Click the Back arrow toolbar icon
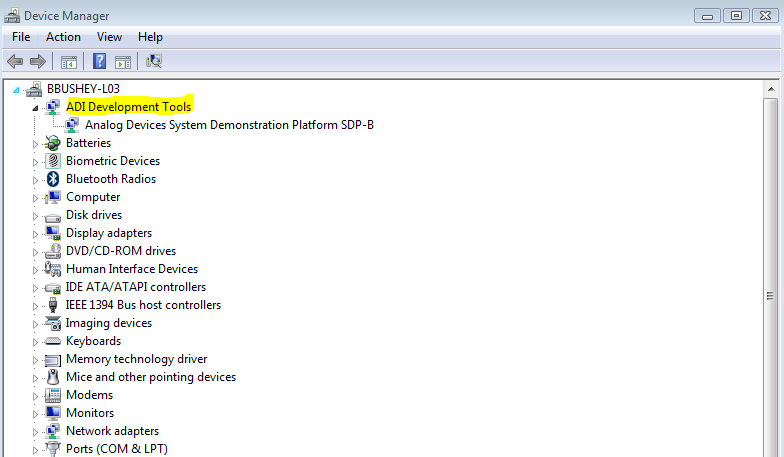Viewport: 784px width, 457px height. click(15, 62)
